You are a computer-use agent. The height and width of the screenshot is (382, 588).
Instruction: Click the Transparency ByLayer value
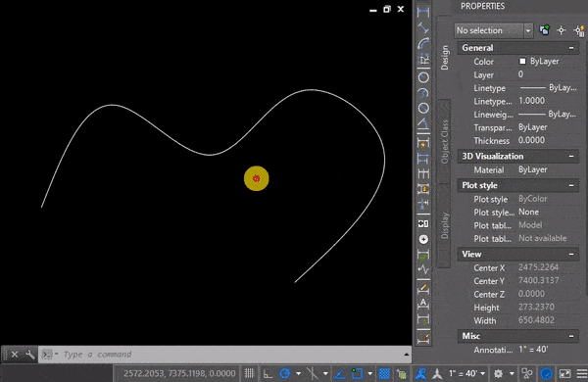(x=532, y=127)
